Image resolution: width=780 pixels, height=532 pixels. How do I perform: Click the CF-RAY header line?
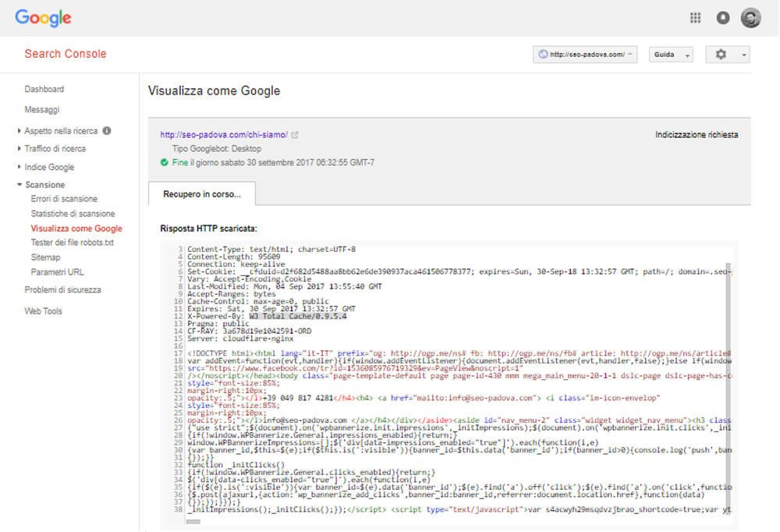coord(250,331)
